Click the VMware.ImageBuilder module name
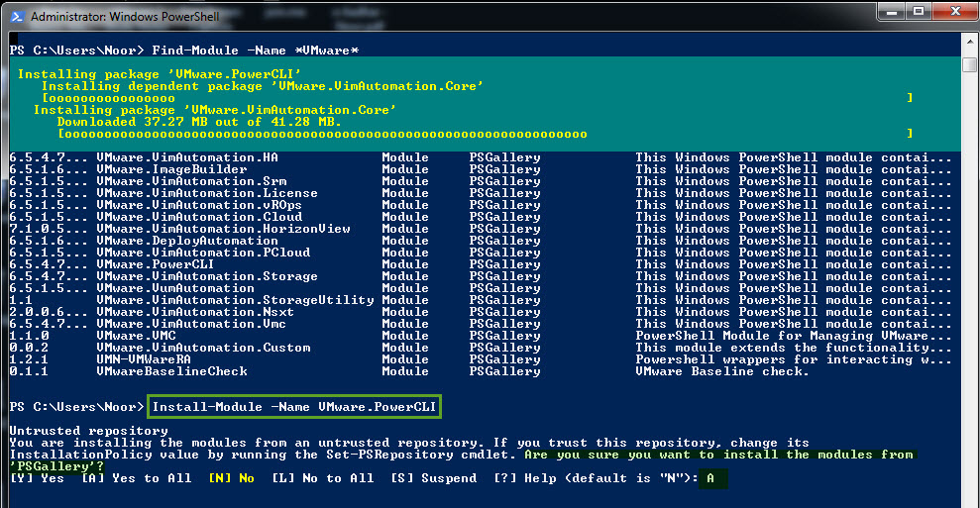Image resolution: width=980 pixels, height=508 pixels. click(171, 169)
